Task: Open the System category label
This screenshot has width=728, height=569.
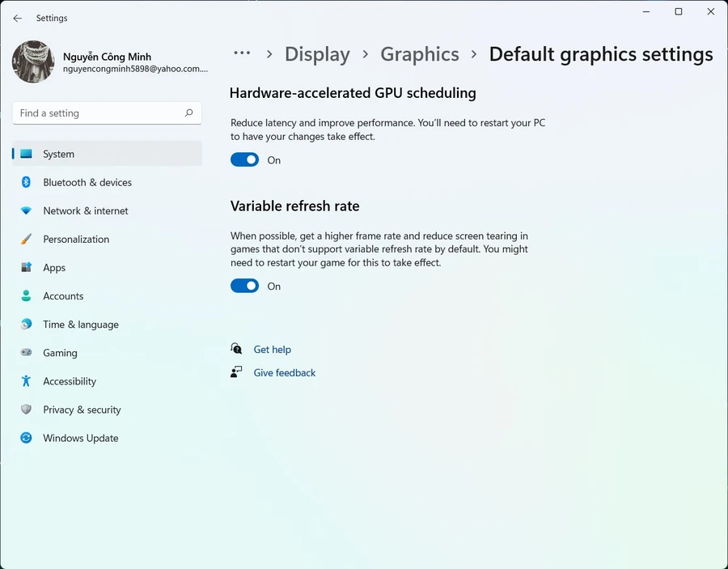Action: 58,154
